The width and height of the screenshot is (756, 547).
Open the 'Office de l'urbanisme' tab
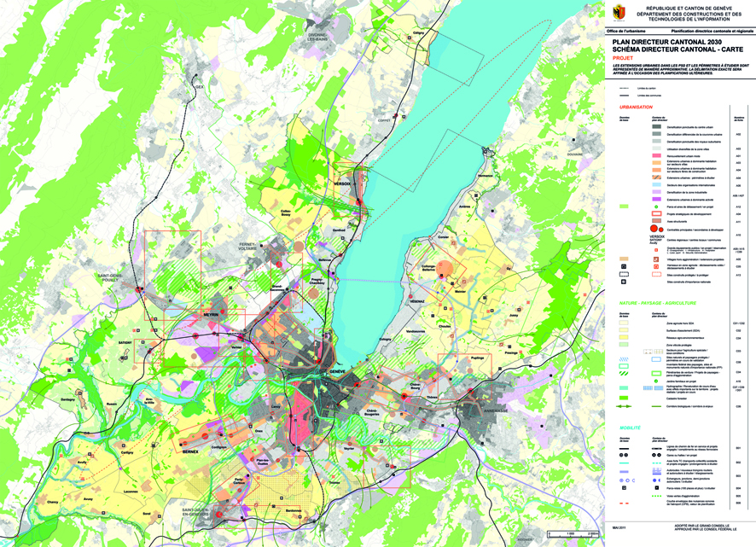tap(627, 31)
